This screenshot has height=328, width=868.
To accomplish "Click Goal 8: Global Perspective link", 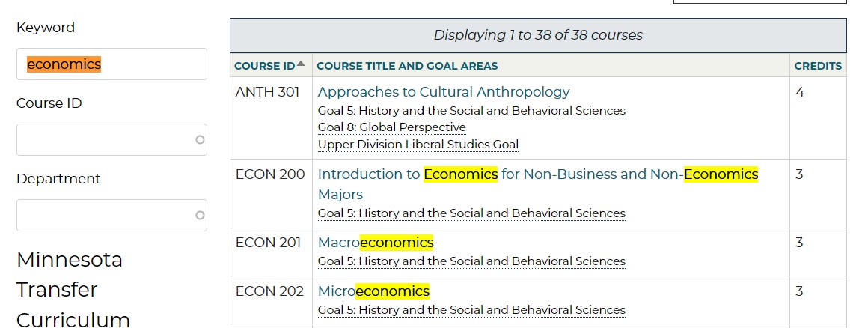I will 391,127.
